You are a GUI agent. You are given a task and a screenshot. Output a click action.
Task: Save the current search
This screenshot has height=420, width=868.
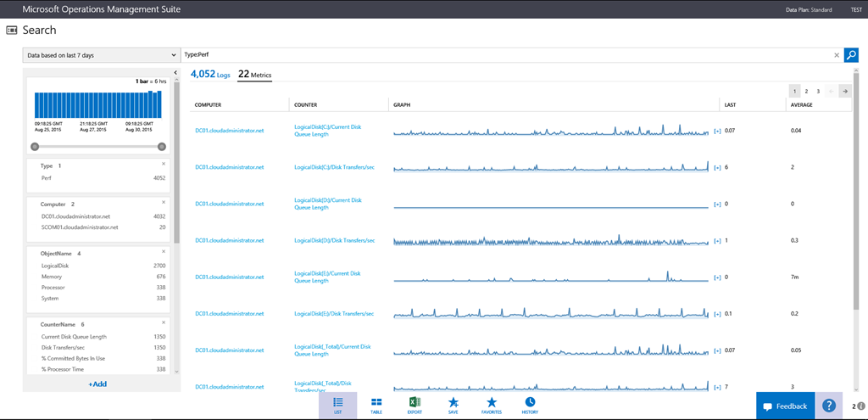(x=453, y=405)
